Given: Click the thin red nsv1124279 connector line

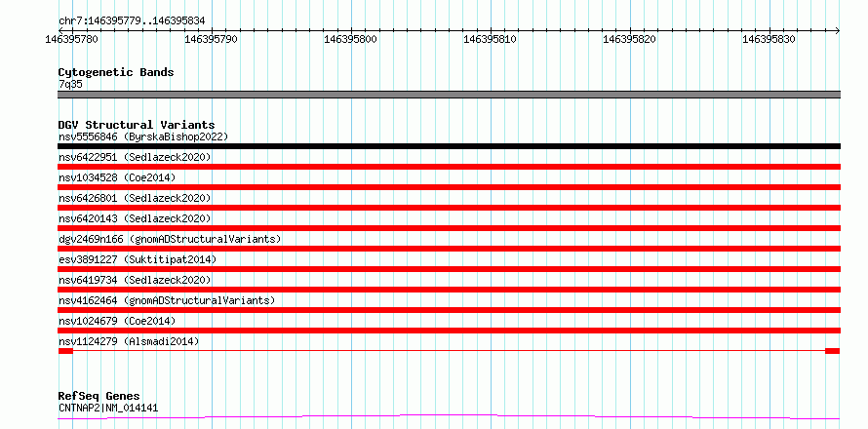Looking at the screenshot, I should point(449,351).
